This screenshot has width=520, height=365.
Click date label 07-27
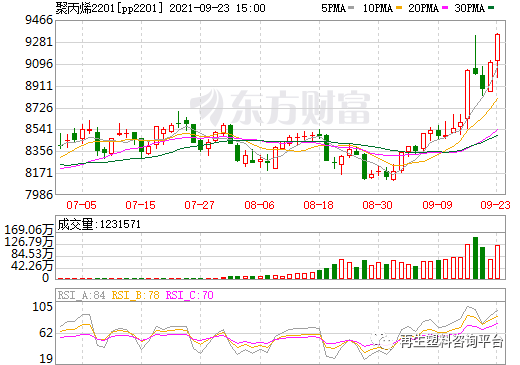(199, 205)
